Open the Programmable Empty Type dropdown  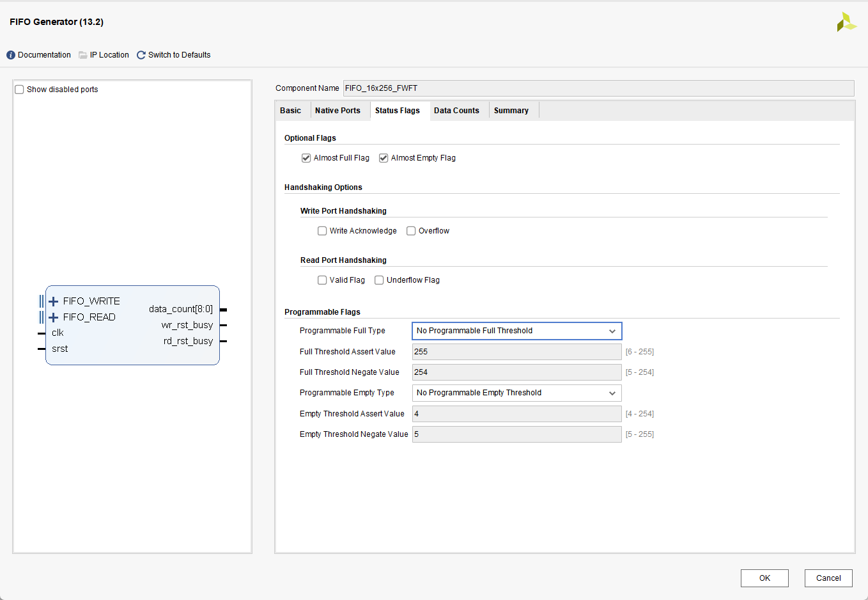[x=517, y=393]
